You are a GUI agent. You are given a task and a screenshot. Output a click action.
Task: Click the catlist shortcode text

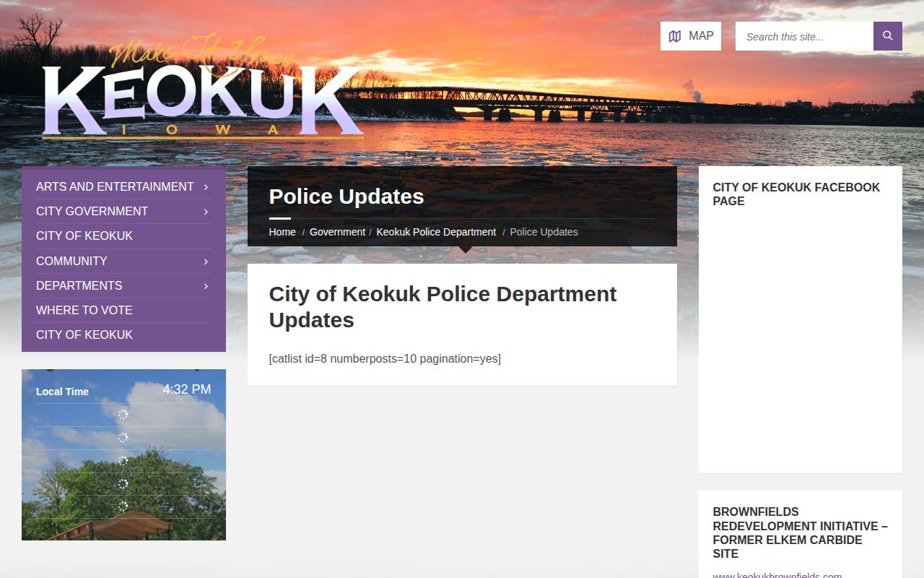[x=385, y=358]
